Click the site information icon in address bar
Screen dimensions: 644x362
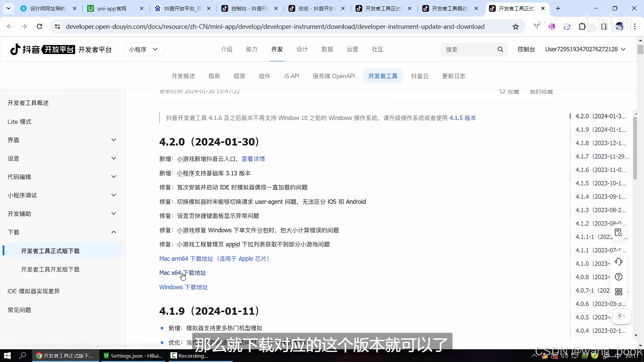(x=57, y=26)
